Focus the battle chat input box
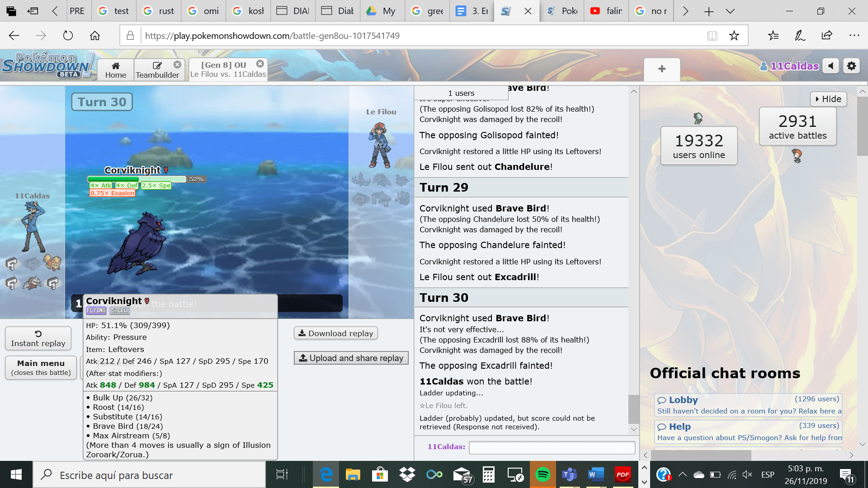Screen dimensions: 868x488 (552, 447)
